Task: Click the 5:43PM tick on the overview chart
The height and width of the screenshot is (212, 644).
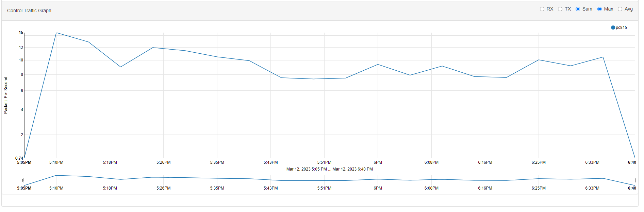Action: pyautogui.click(x=271, y=188)
